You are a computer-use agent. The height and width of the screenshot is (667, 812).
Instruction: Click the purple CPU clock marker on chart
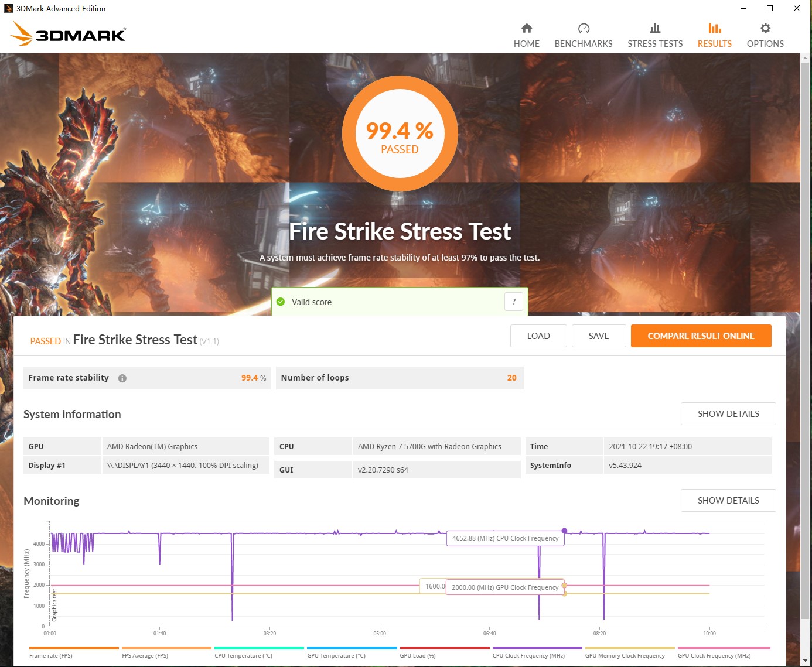tap(564, 531)
